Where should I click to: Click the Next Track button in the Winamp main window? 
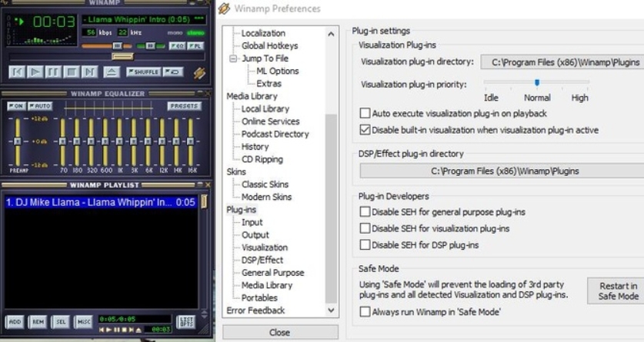[x=89, y=72]
